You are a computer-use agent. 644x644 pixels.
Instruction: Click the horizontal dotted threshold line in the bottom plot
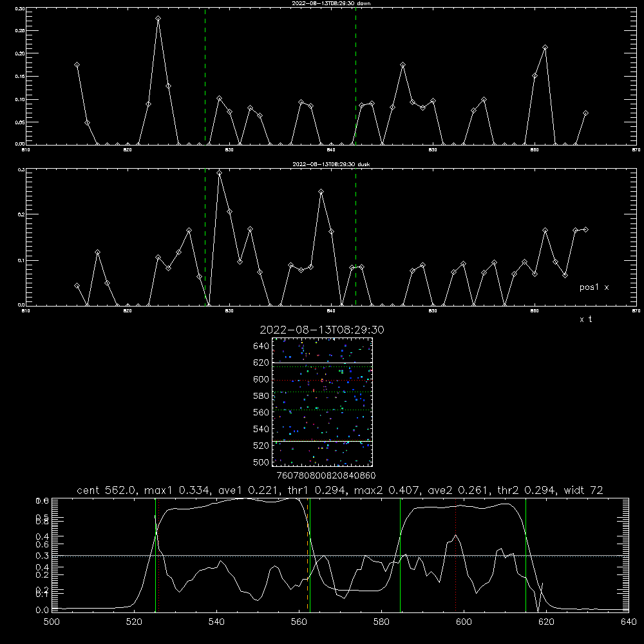click(340, 556)
